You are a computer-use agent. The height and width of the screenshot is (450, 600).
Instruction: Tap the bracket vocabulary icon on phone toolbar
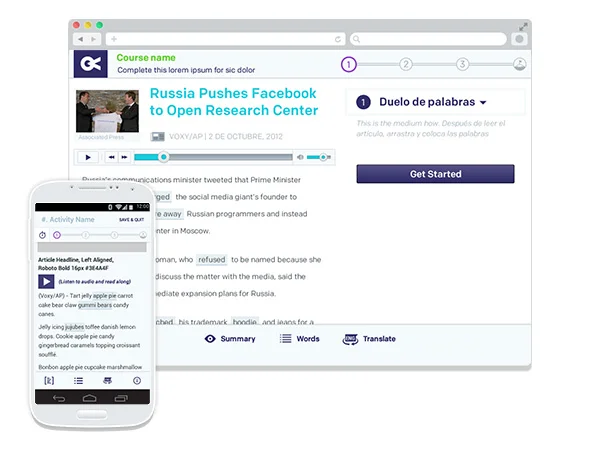49,380
